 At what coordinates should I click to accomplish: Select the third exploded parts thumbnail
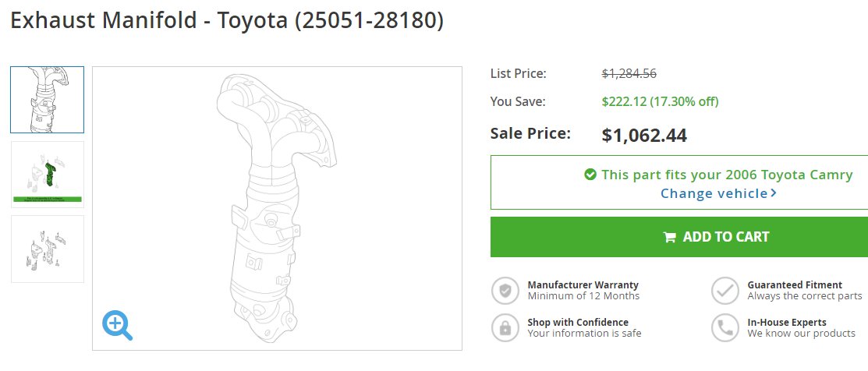[47, 249]
